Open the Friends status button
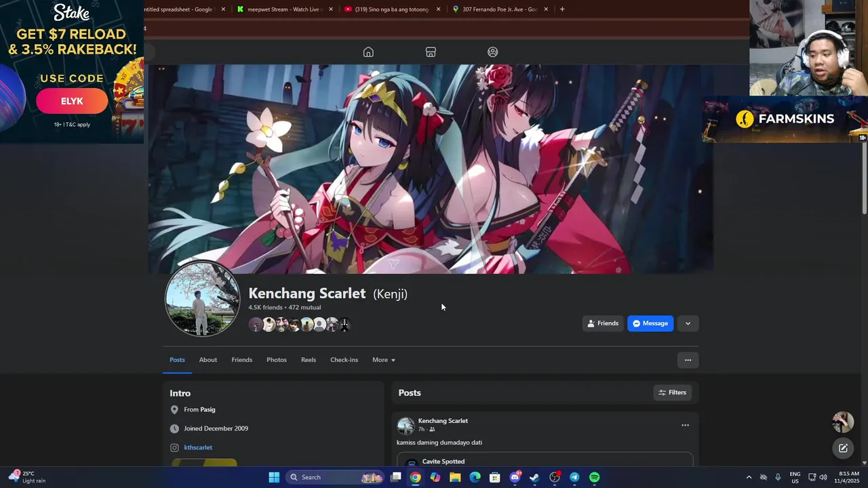This screenshot has height=488, width=868. [602, 323]
